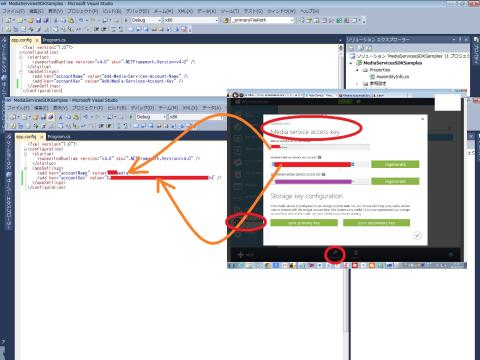Open 編集(E) menu in front window
This screenshot has height=360, width=480.
pos(41,108)
